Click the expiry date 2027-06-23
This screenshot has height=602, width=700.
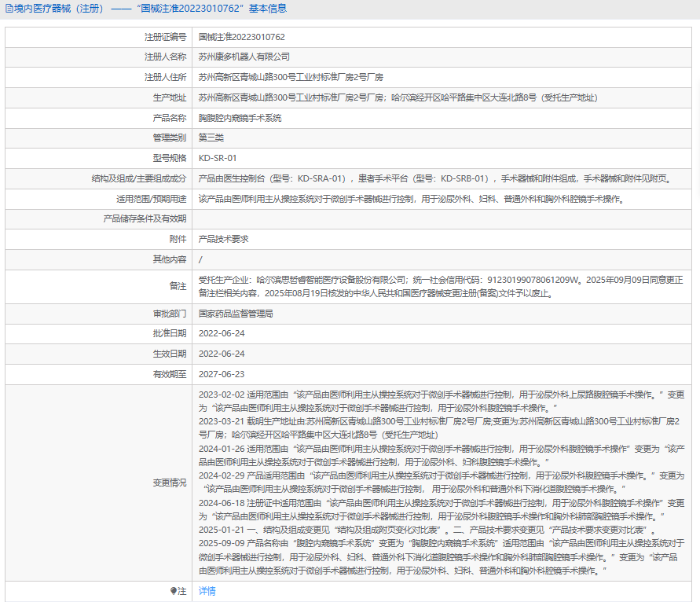tap(222, 374)
